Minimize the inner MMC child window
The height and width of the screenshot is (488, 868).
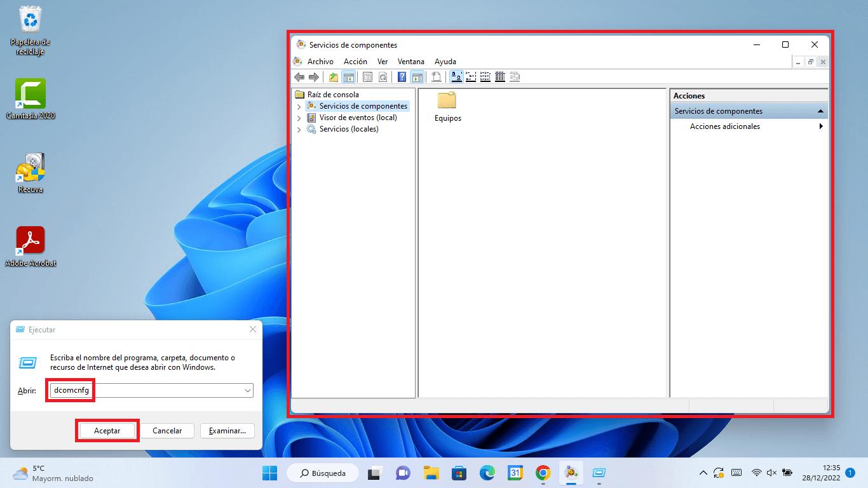pyautogui.click(x=798, y=62)
